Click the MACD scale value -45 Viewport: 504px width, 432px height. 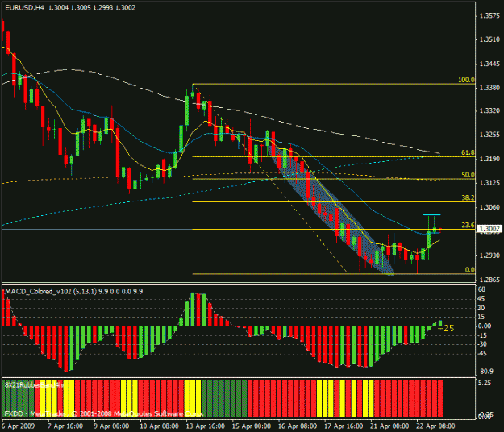click(x=482, y=353)
